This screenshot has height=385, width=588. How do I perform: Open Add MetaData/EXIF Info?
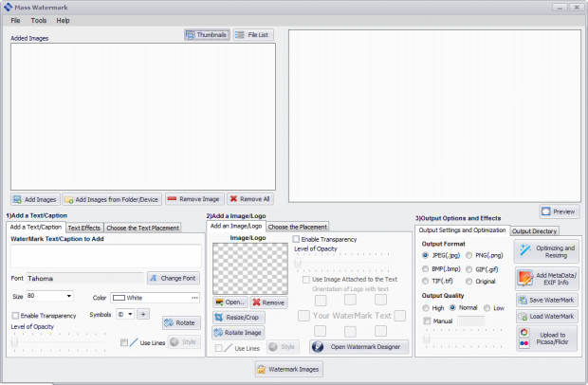tap(545, 278)
